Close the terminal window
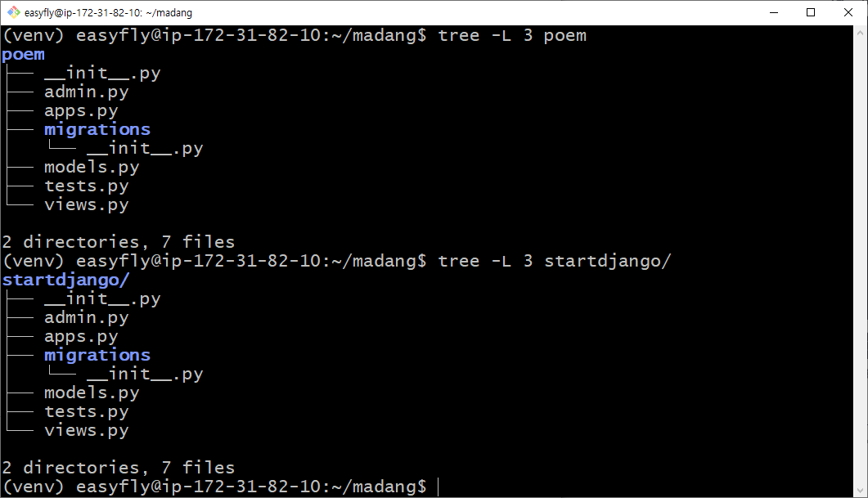 [848, 12]
